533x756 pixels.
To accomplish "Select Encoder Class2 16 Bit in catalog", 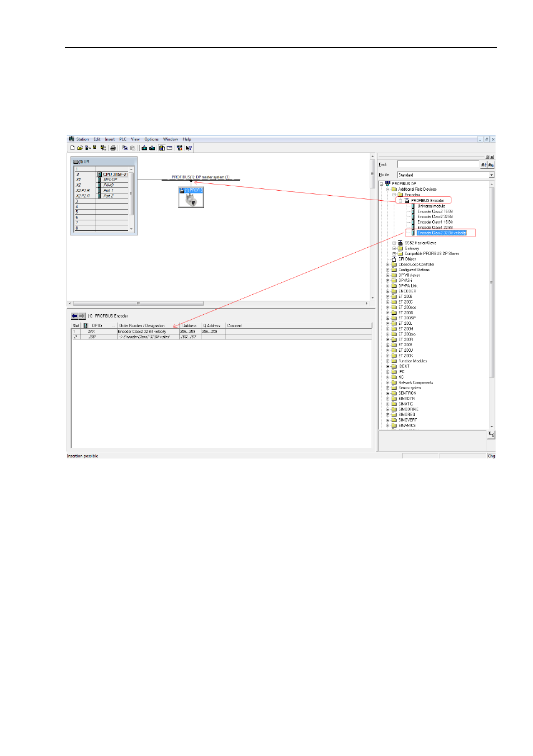I will (x=435, y=211).
